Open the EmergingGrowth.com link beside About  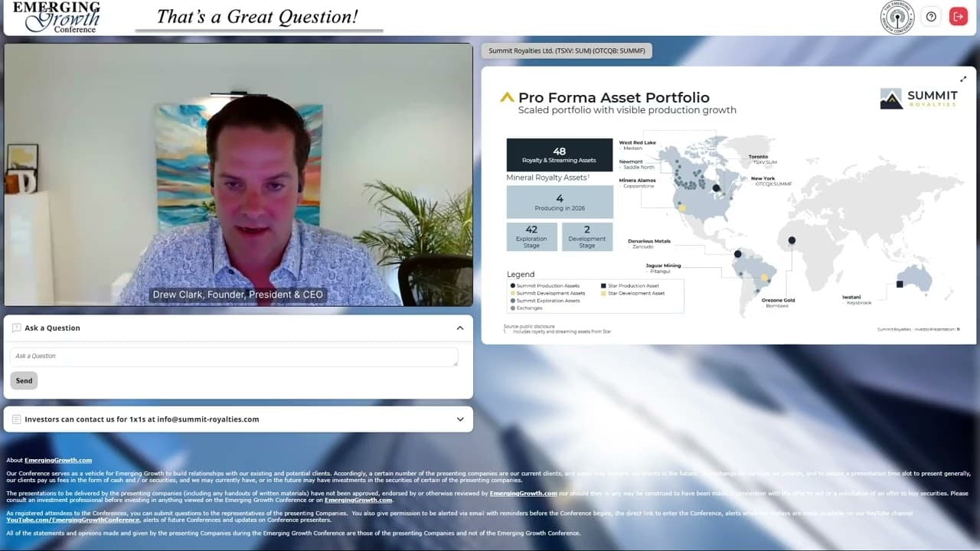coord(58,461)
